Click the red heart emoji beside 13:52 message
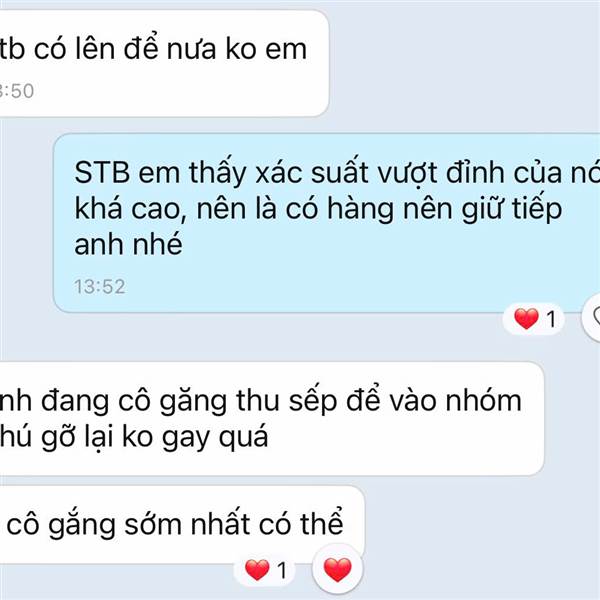Image resolution: width=600 pixels, height=600 pixels. 526,318
